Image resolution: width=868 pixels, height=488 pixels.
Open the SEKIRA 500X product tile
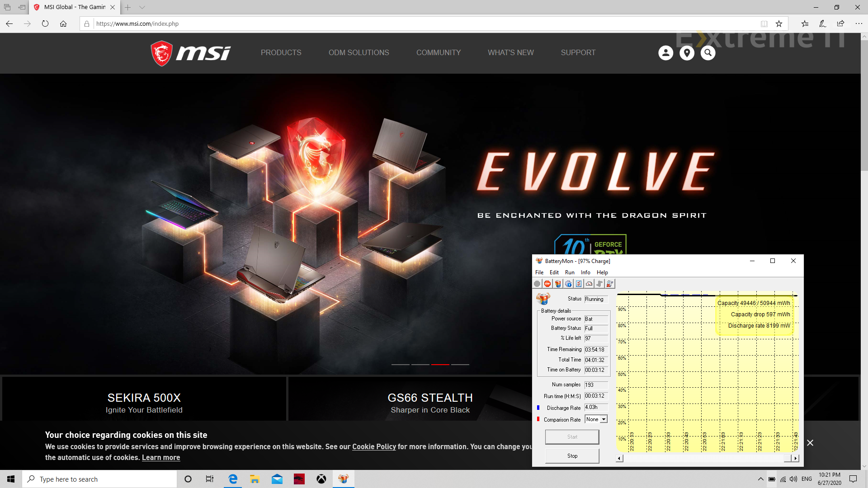coord(144,399)
